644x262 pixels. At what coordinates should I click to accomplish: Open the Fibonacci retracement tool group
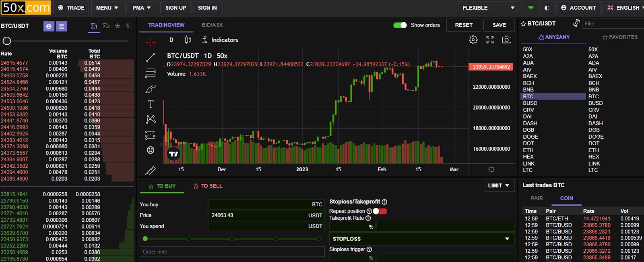[151, 73]
